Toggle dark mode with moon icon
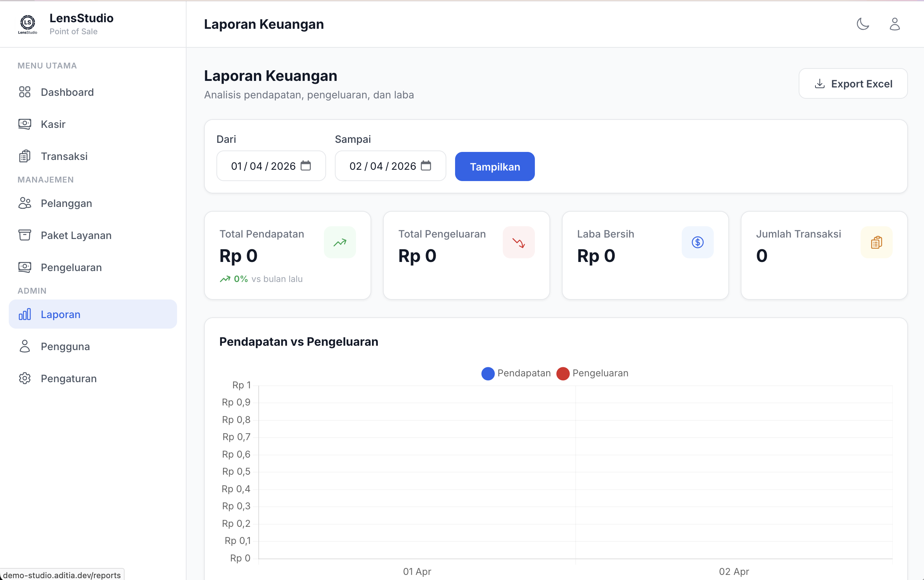The image size is (924, 580). click(x=863, y=24)
